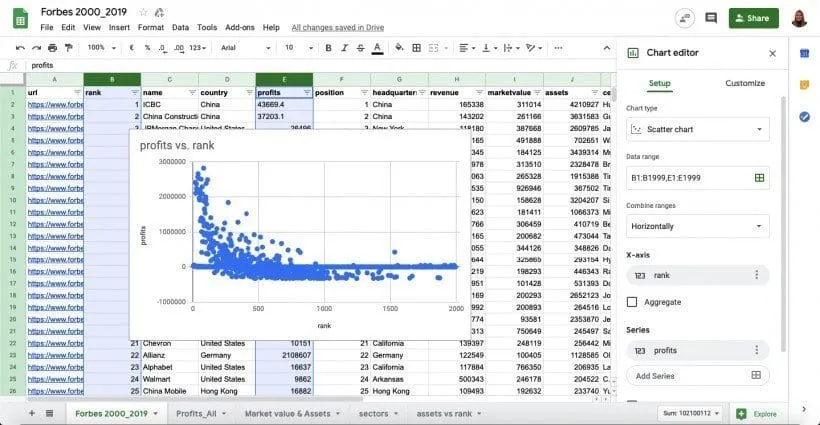Click the Data range input field
The height and width of the screenshot is (425, 820).
tap(698, 178)
